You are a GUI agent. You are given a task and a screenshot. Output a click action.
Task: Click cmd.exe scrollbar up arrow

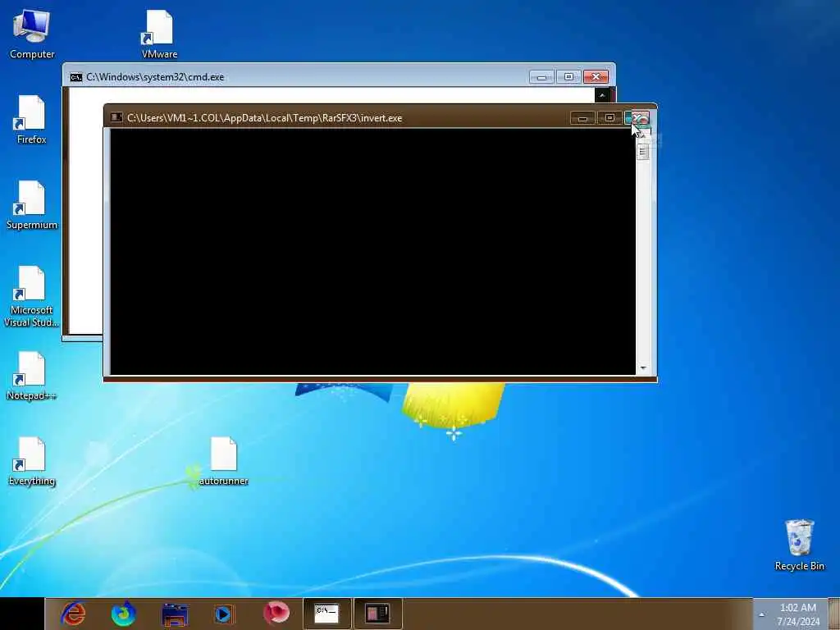point(602,95)
